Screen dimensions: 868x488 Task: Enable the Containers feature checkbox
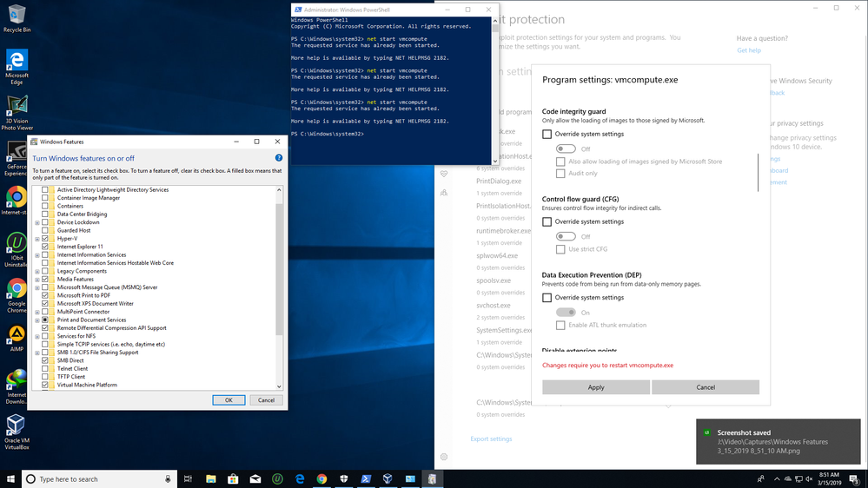(45, 206)
